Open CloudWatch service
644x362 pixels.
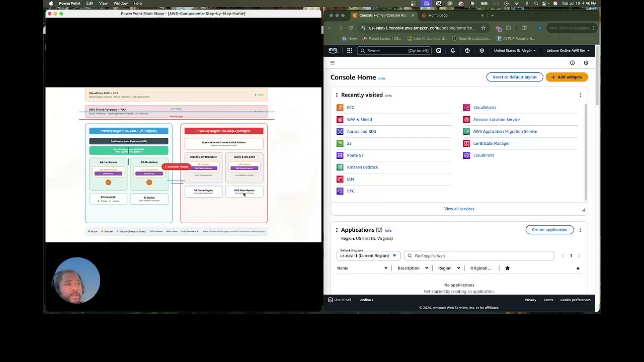[x=485, y=108]
